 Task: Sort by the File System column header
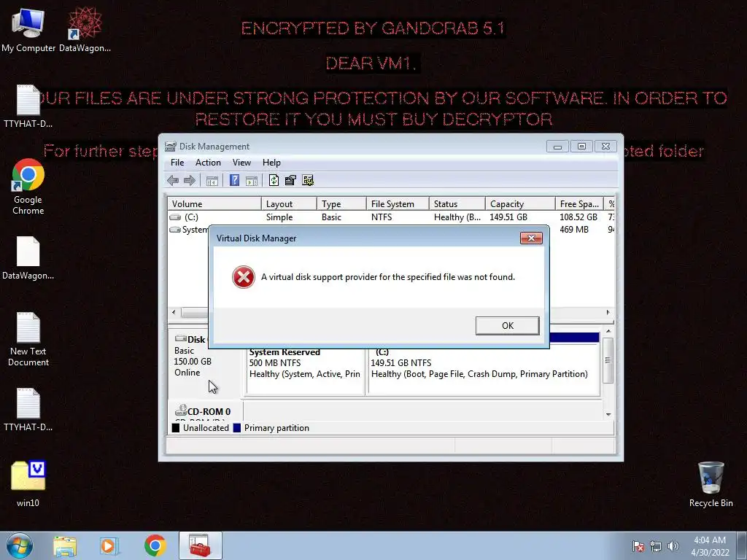(398, 204)
